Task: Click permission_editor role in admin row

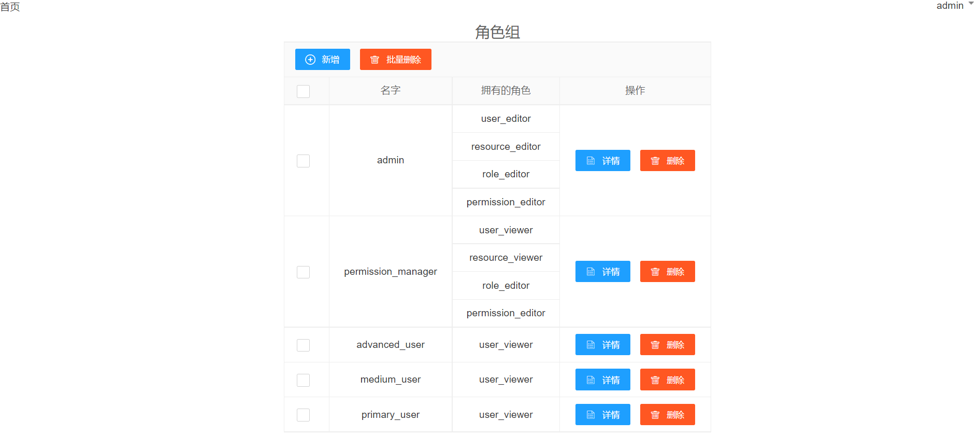Action: (506, 202)
